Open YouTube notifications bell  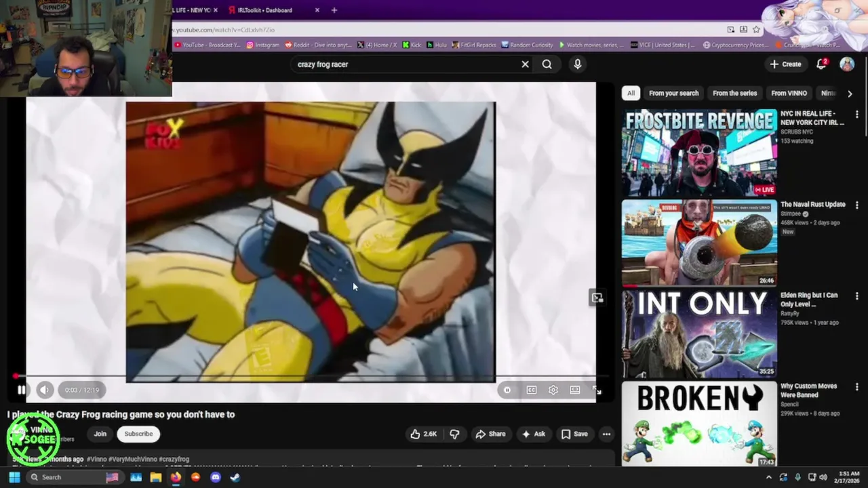pos(821,64)
